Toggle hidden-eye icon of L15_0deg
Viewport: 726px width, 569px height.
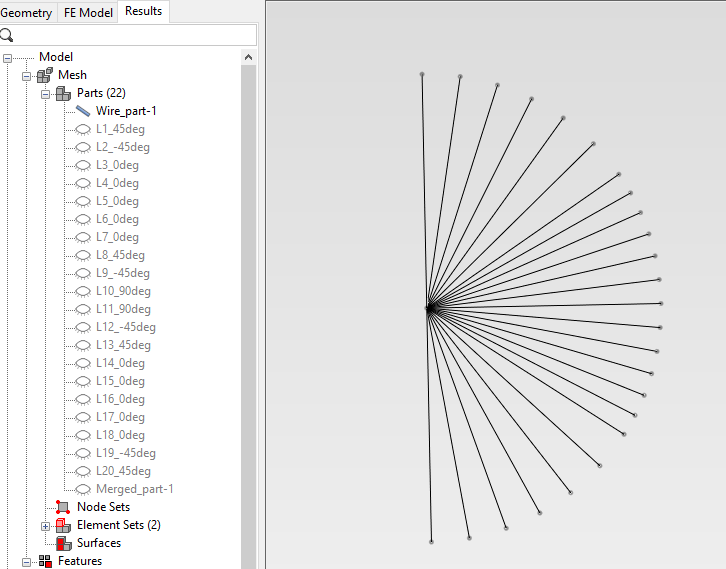[x=83, y=381]
